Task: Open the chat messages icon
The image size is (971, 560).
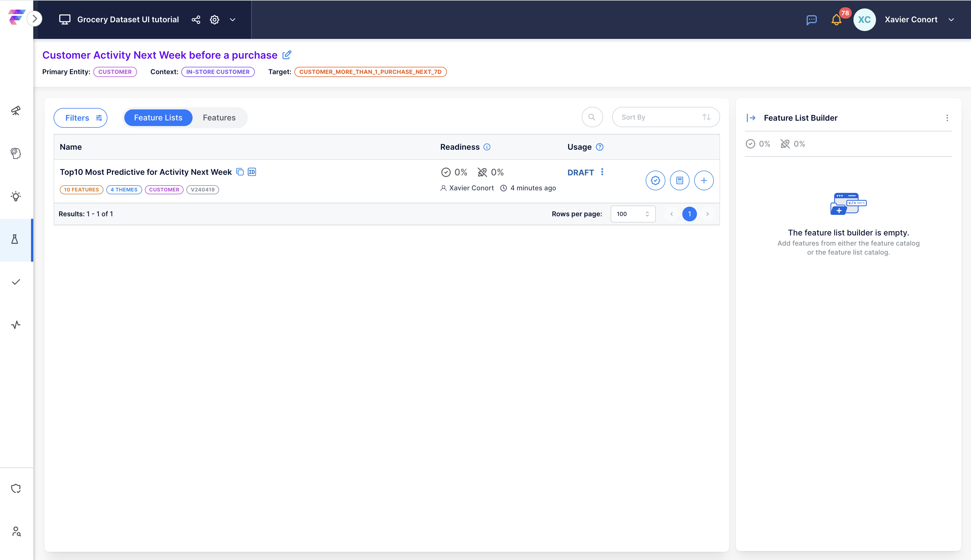Action: pyautogui.click(x=811, y=20)
